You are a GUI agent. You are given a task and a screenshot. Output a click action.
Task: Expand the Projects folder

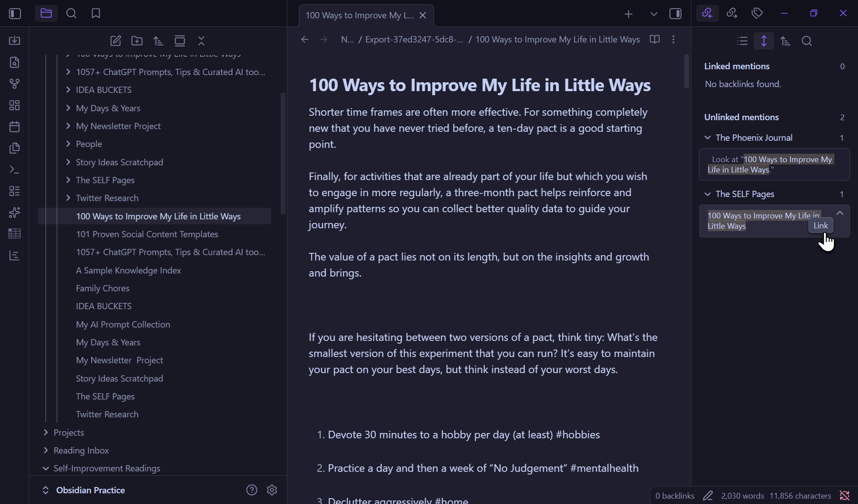tap(46, 432)
